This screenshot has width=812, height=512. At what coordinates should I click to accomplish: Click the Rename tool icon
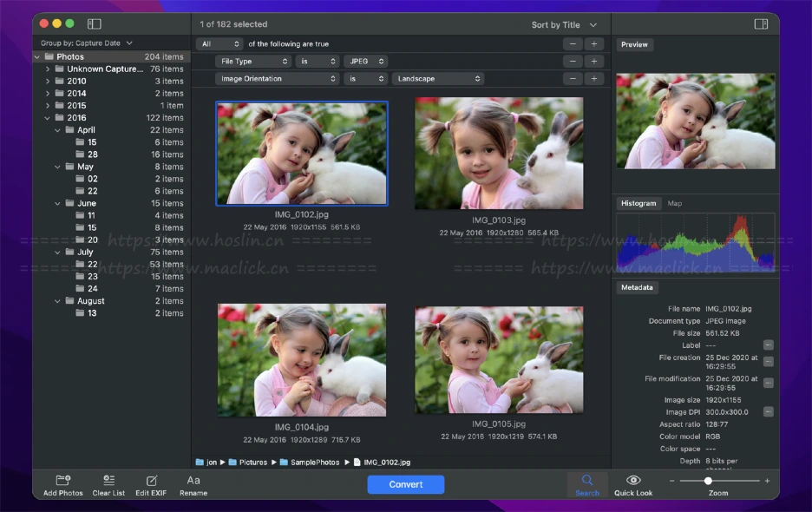coord(193,481)
